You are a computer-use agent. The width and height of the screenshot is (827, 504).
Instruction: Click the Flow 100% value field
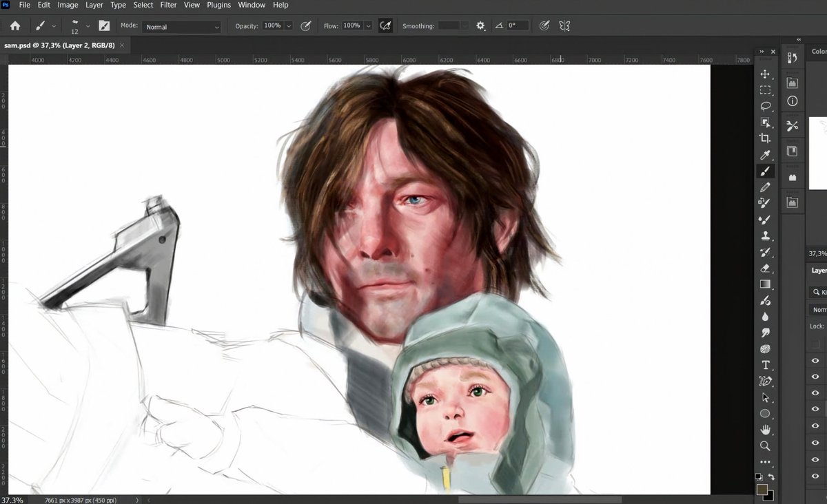352,26
